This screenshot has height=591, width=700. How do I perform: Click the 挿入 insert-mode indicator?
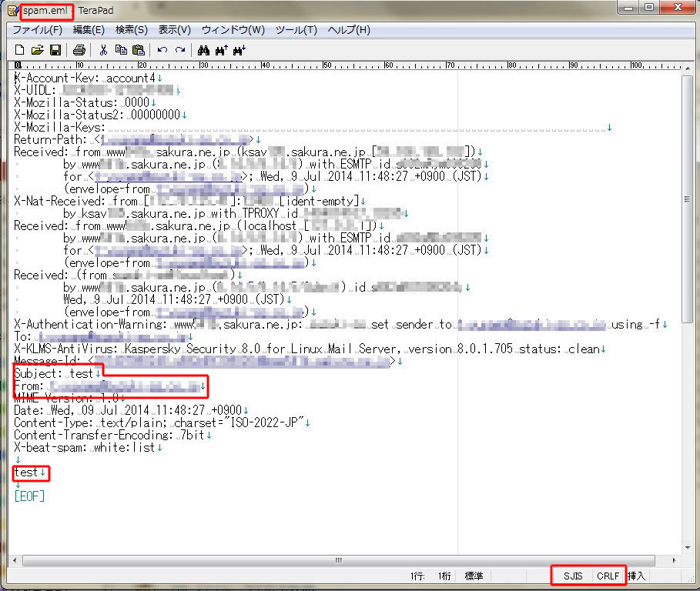click(636, 576)
